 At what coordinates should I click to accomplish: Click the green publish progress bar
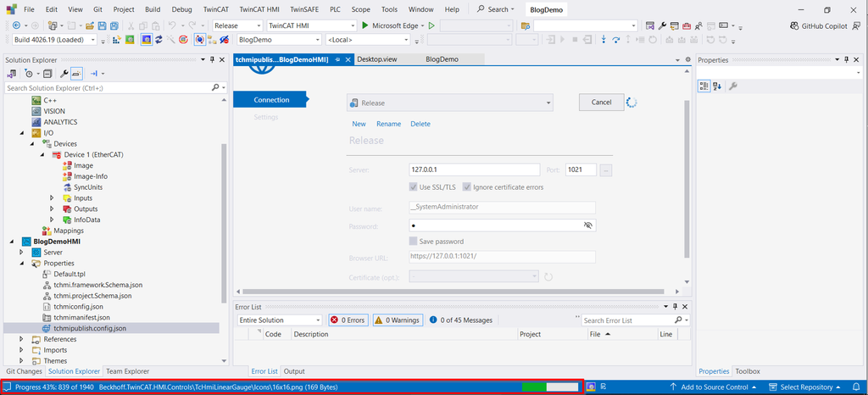[x=549, y=387]
